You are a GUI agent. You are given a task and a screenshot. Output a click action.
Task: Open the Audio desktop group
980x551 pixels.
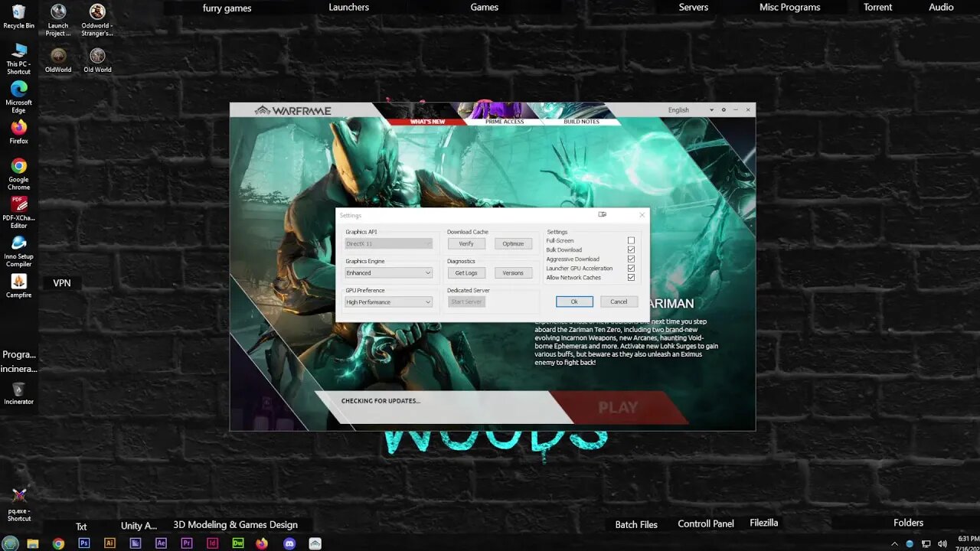941,7
